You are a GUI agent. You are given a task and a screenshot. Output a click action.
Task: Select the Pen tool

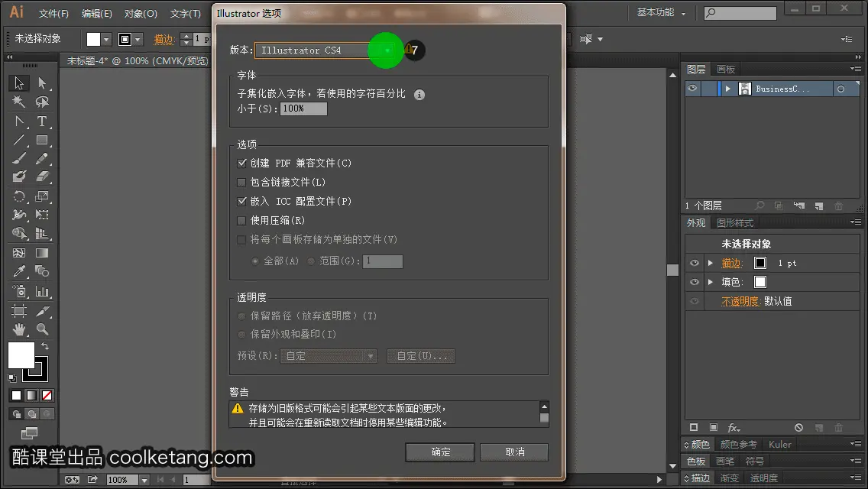pos(19,121)
